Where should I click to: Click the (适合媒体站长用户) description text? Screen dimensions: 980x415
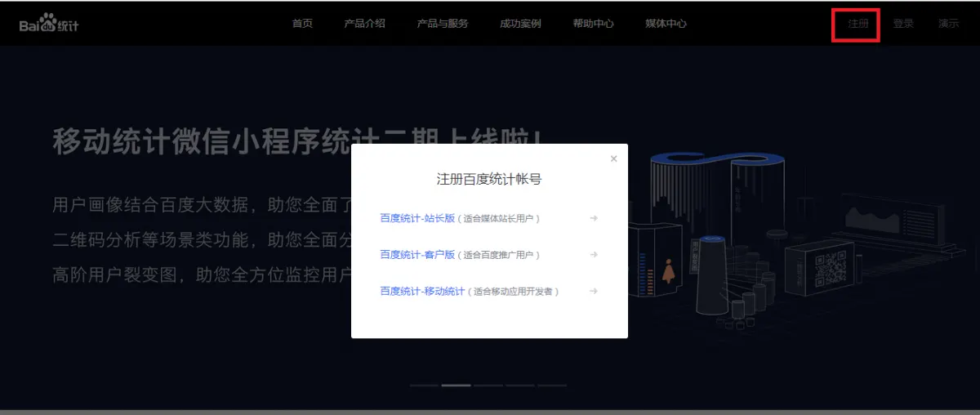point(499,219)
